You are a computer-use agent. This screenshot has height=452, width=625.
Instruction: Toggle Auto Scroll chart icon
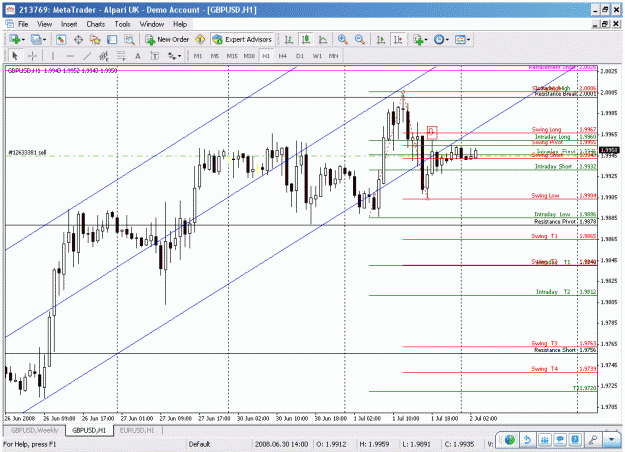tap(381, 39)
